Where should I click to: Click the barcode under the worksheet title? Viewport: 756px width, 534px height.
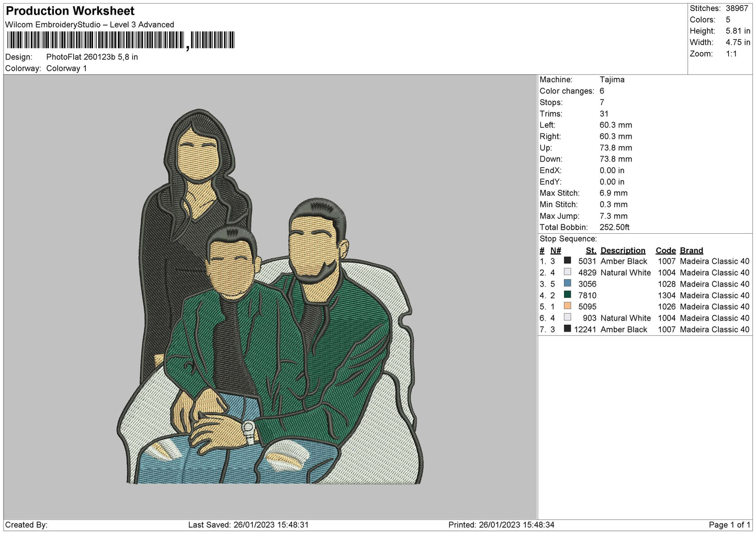point(120,40)
